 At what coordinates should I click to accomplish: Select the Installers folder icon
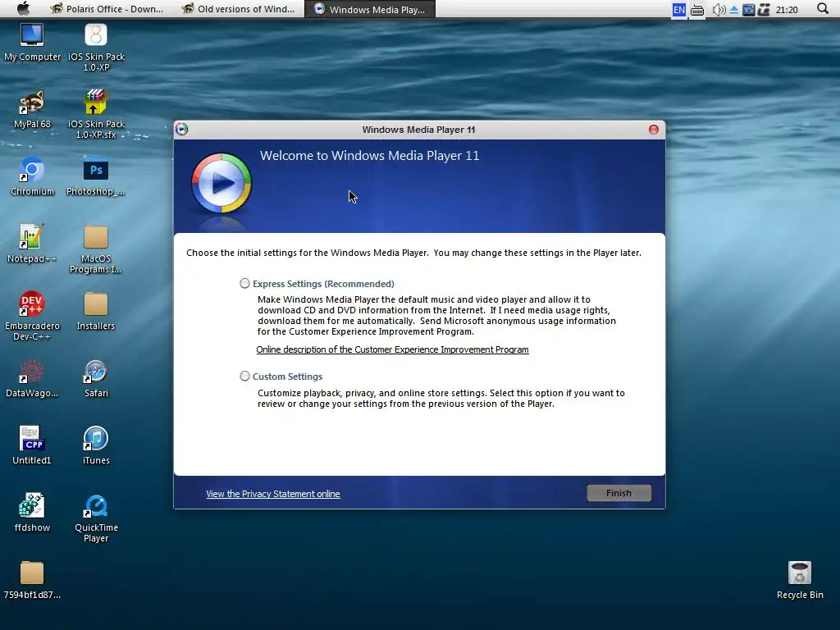pyautogui.click(x=96, y=312)
